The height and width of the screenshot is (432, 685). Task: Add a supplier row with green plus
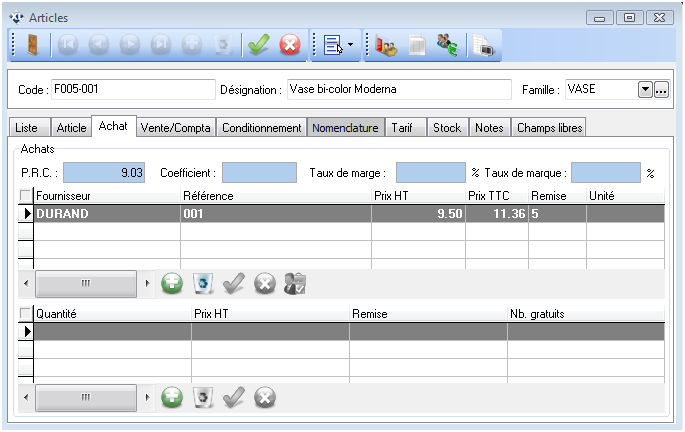point(172,283)
